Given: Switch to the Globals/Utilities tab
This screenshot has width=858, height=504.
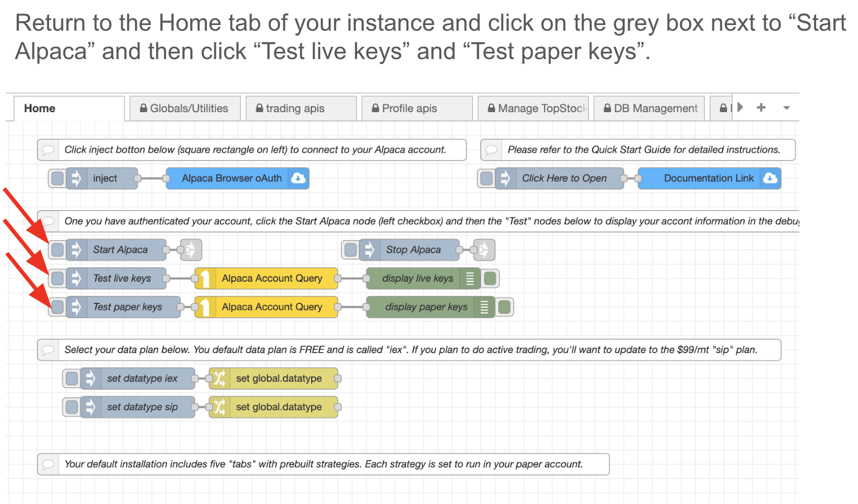Looking at the screenshot, I should coord(185,108).
